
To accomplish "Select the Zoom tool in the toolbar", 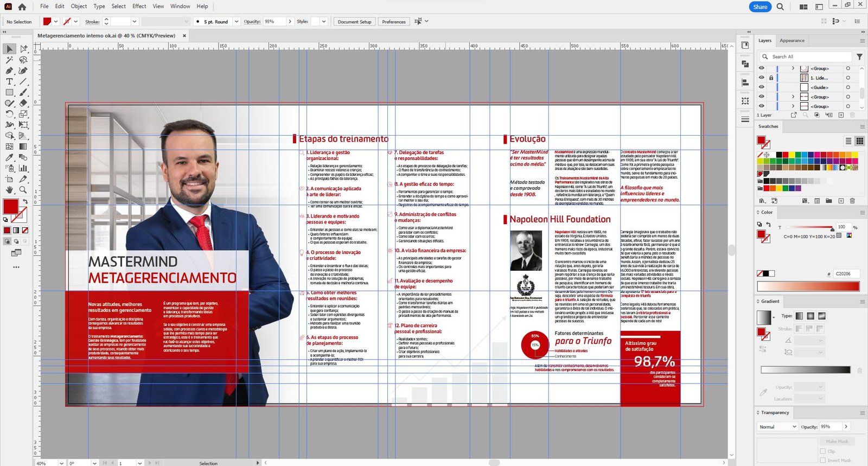I will [x=23, y=190].
